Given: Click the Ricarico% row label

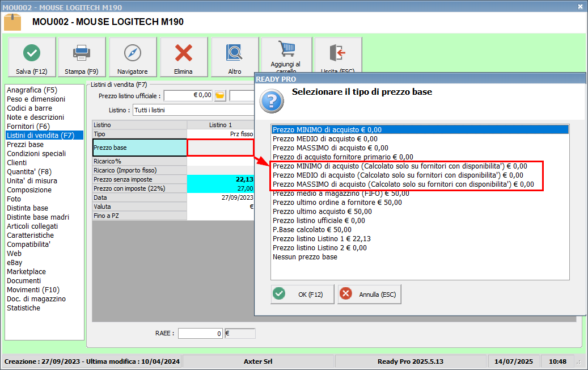Looking at the screenshot, I should click(139, 161).
